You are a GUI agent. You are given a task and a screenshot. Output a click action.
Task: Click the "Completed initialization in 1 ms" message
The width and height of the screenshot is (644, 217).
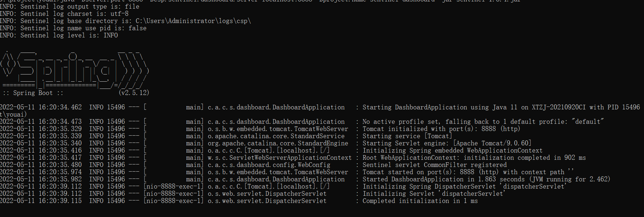point(420,201)
